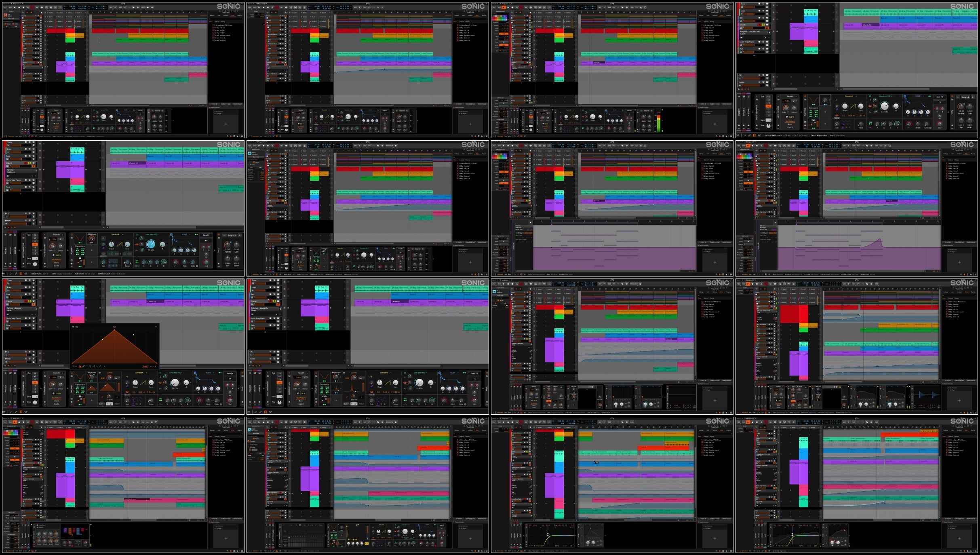Image resolution: width=980 pixels, height=555 pixels.
Task: Select 'Burst' in Note Repeats, 'CUTOFF FREQUENCY' frame
Action: coord(790,125)
